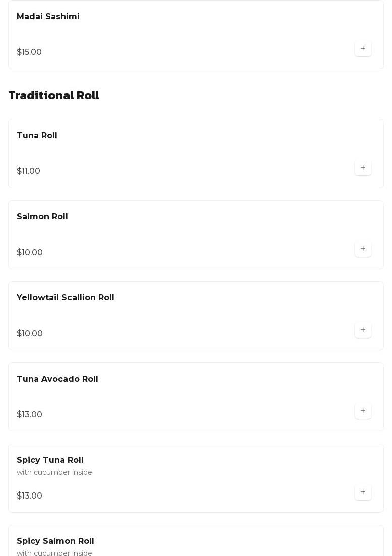This screenshot has width=392, height=556.
Task: Open the Madai Sashimi item title
Action: (x=48, y=17)
